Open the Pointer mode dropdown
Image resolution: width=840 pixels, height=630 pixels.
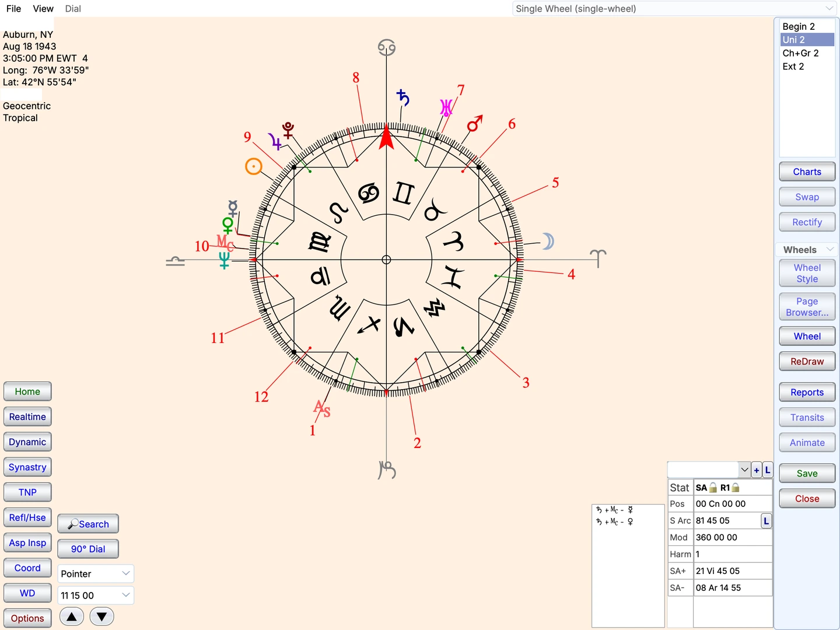click(96, 574)
